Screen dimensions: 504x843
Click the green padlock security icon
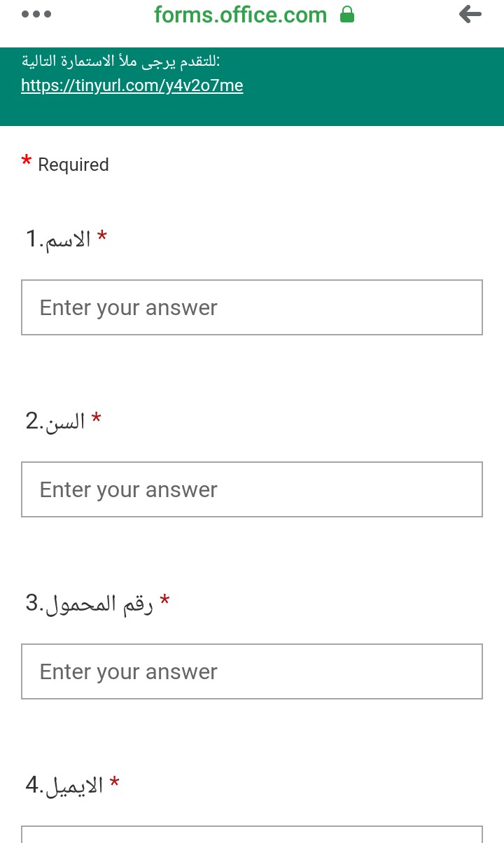pyautogui.click(x=346, y=15)
